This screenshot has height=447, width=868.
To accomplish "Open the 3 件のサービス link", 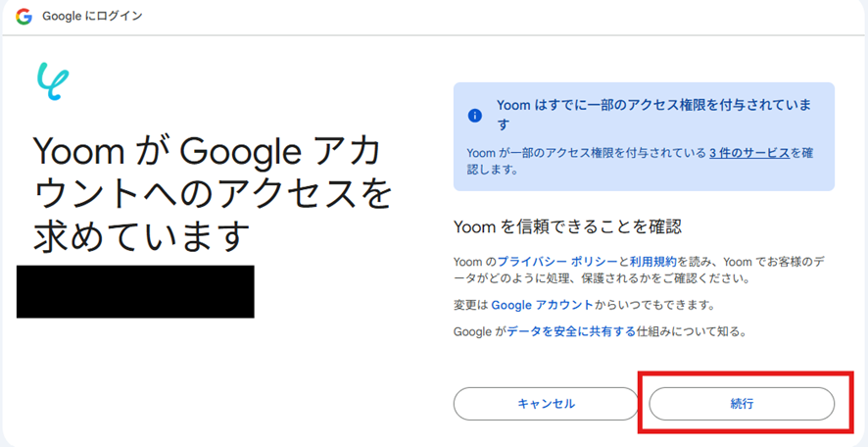I will [749, 153].
